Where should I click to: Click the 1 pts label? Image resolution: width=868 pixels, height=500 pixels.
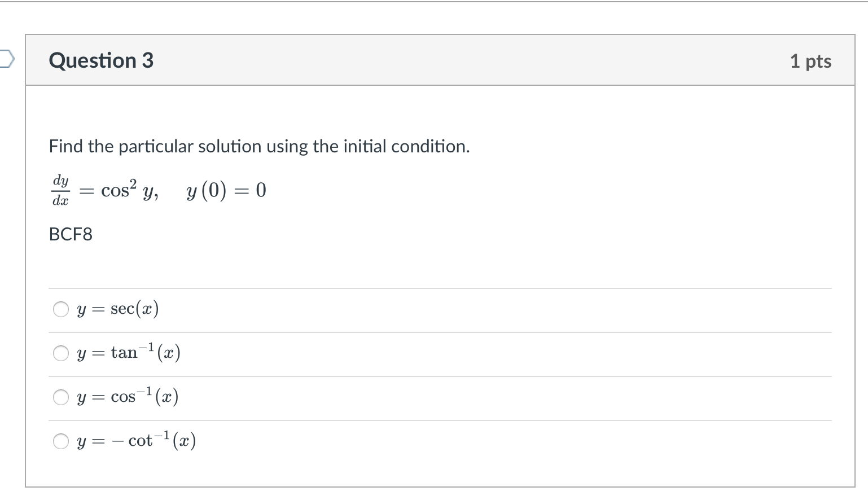(812, 62)
